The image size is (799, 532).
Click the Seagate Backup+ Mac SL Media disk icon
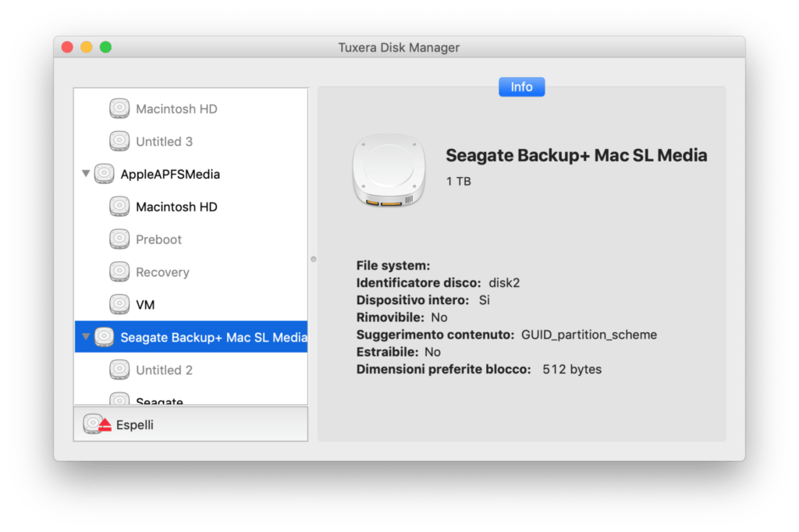tap(104, 337)
